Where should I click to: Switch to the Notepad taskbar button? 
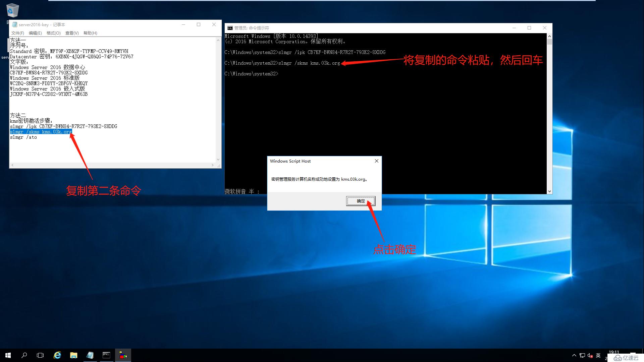90,355
